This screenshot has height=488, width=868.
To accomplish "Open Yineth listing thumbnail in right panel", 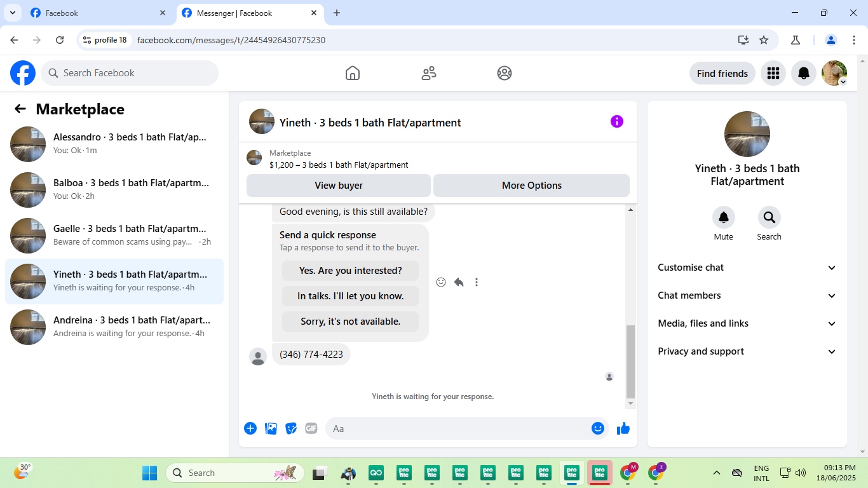I will click(747, 134).
